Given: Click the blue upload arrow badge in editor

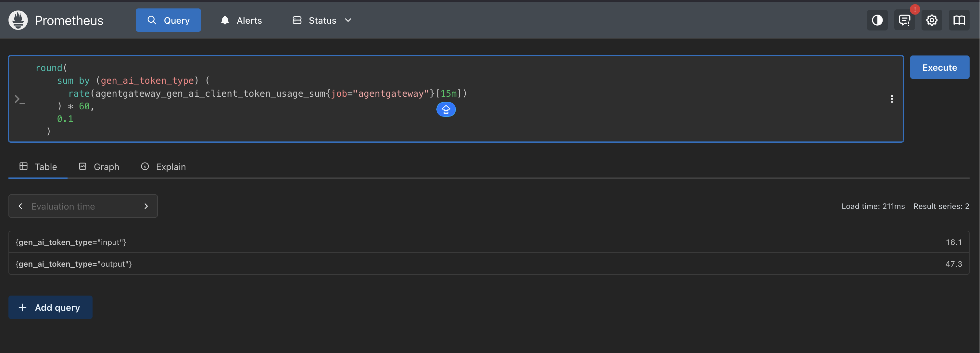Looking at the screenshot, I should [446, 109].
